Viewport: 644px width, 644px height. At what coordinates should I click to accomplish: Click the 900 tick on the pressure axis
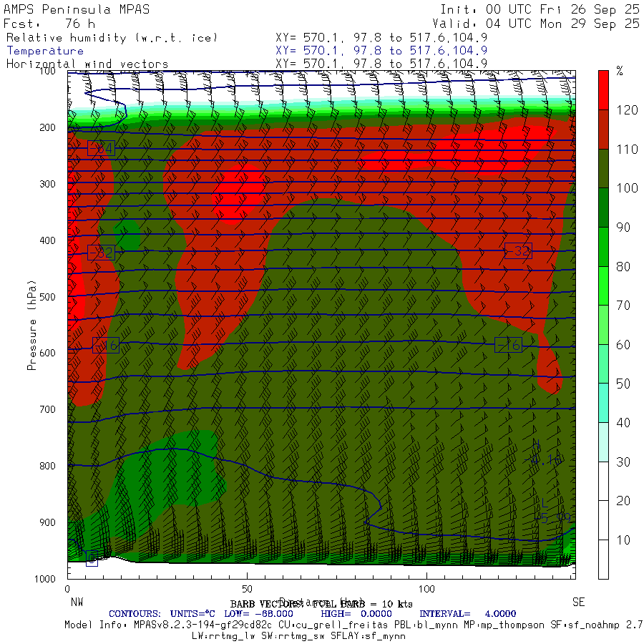pos(48,522)
